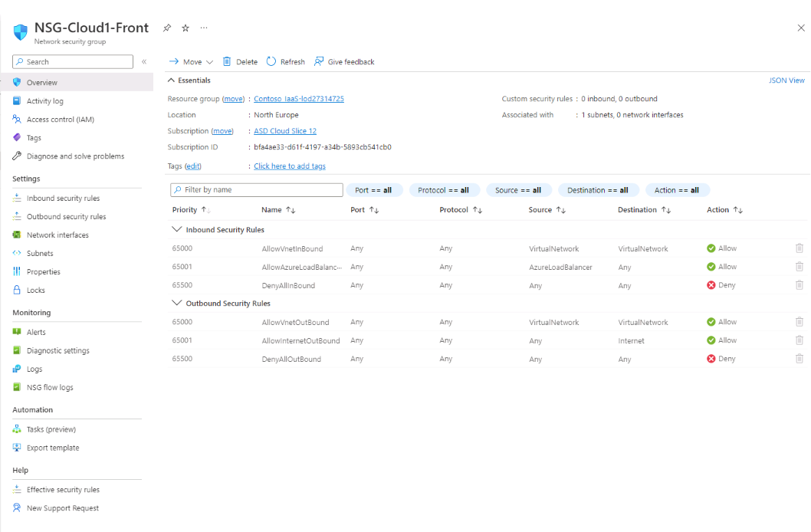The image size is (811, 532).
Task: Delete this network security group
Action: click(x=240, y=61)
